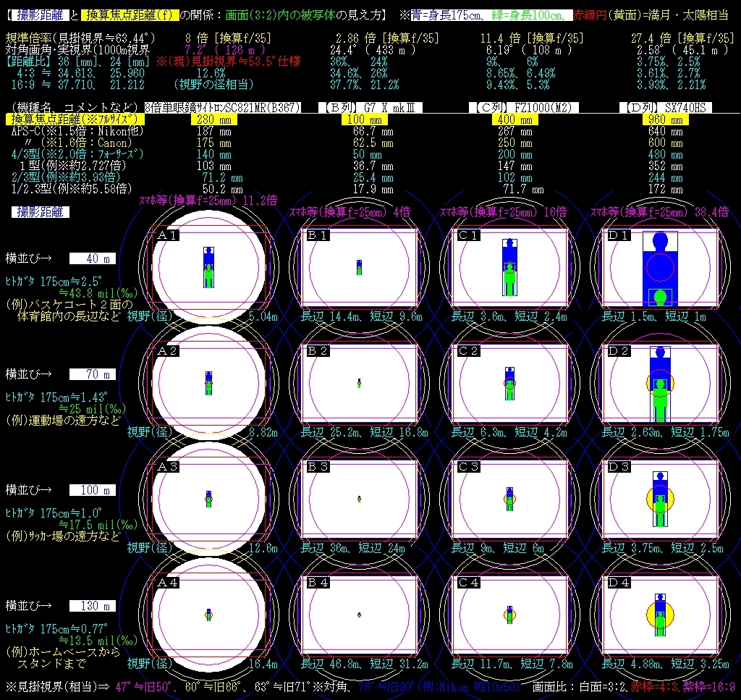Select the 100 m shooting distance field
This screenshot has height=700, width=741.
coord(93,490)
